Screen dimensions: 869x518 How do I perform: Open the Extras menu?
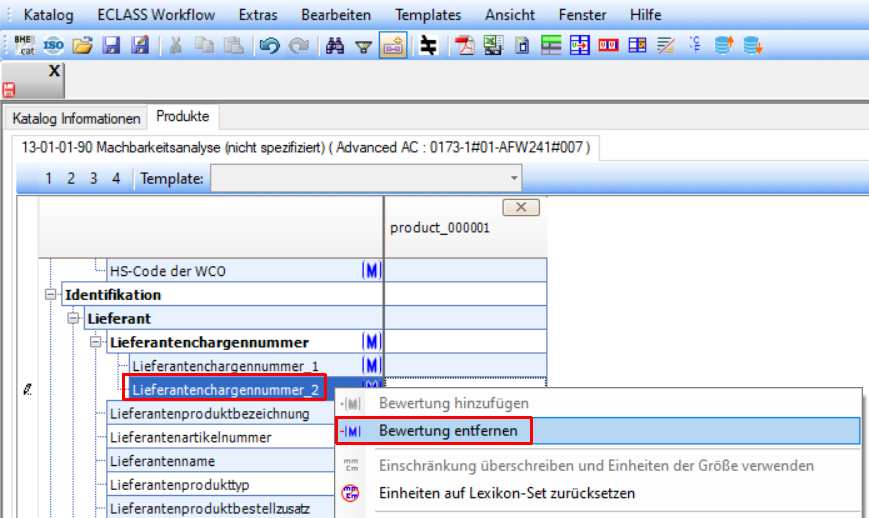tap(258, 15)
